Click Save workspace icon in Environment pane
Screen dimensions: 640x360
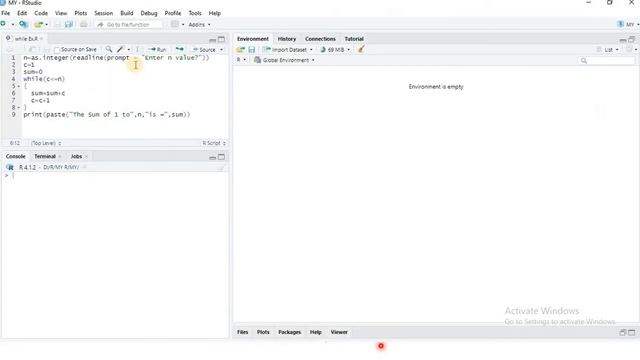click(x=251, y=49)
